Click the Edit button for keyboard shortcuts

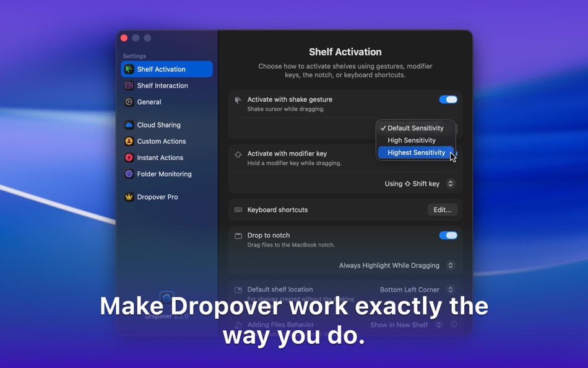[x=442, y=209]
